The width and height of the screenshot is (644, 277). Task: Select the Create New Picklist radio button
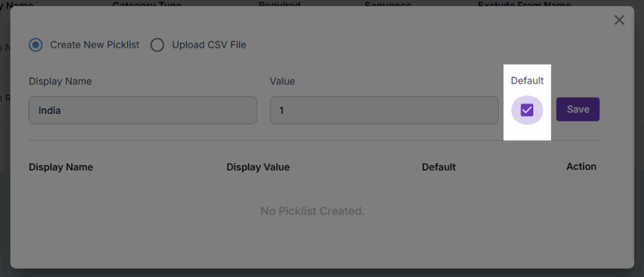click(x=36, y=45)
